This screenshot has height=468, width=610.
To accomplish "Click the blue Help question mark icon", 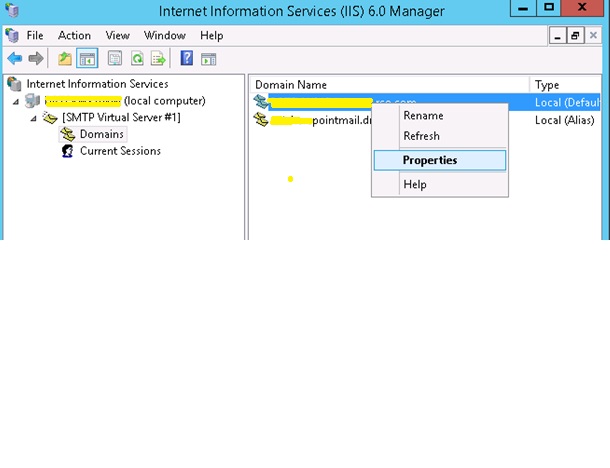I will click(x=187, y=58).
